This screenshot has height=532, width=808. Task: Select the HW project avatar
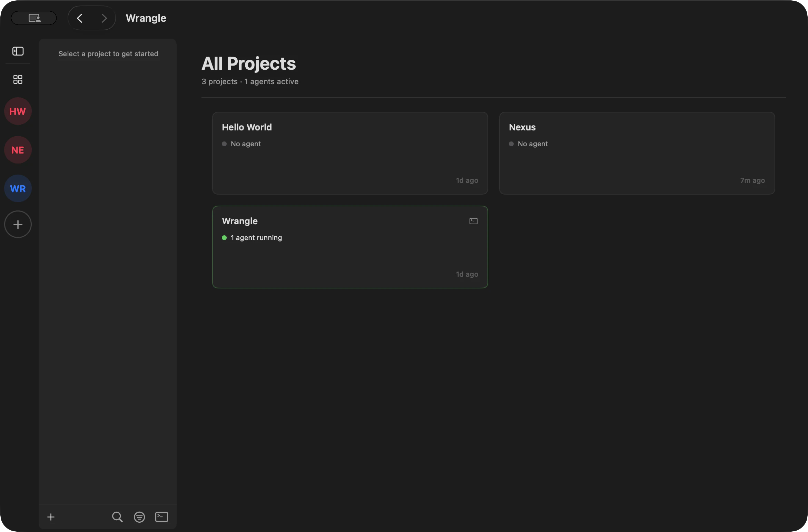[x=18, y=111]
